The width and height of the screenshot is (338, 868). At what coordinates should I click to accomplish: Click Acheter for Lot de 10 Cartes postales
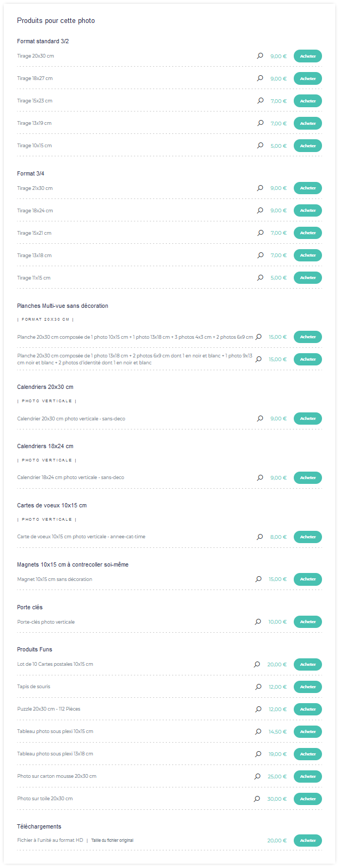point(308,664)
